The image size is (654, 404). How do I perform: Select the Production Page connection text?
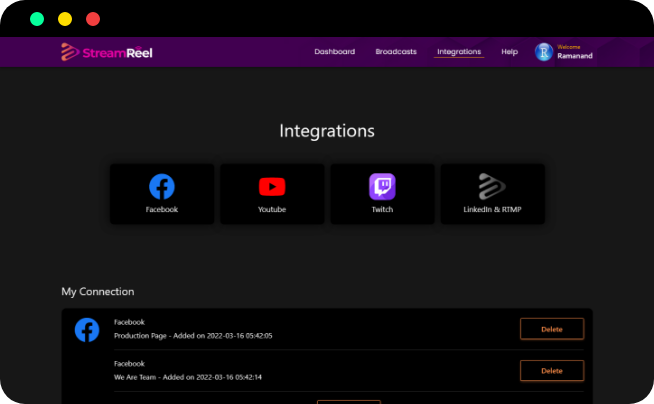click(x=193, y=336)
